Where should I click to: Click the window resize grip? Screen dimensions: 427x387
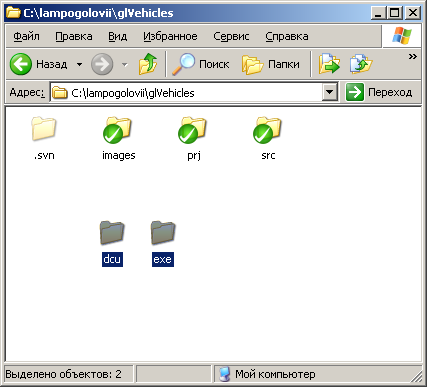[416, 376]
